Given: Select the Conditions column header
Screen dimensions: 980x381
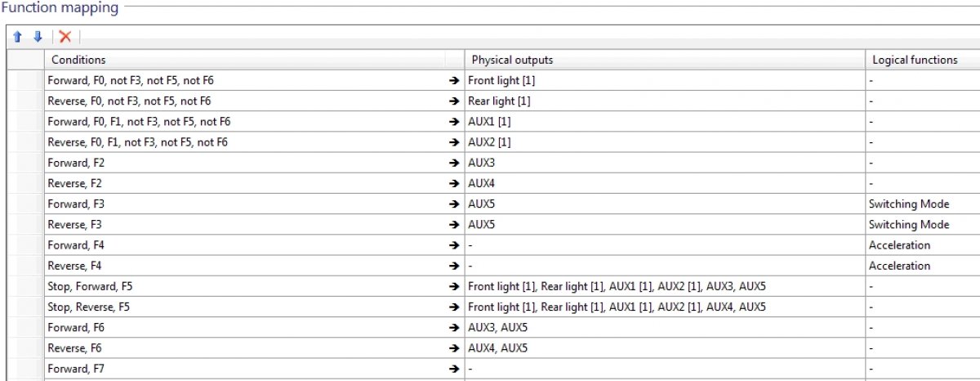Looking at the screenshot, I should pyautogui.click(x=244, y=60).
